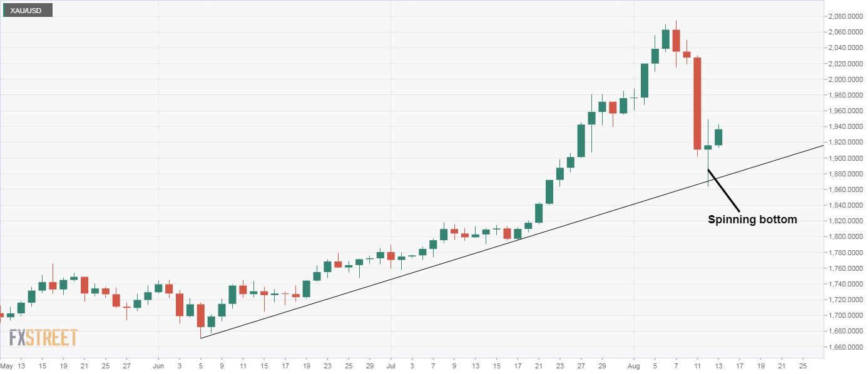
Task: Select the Aug month label on date axis
Action: coord(633,365)
